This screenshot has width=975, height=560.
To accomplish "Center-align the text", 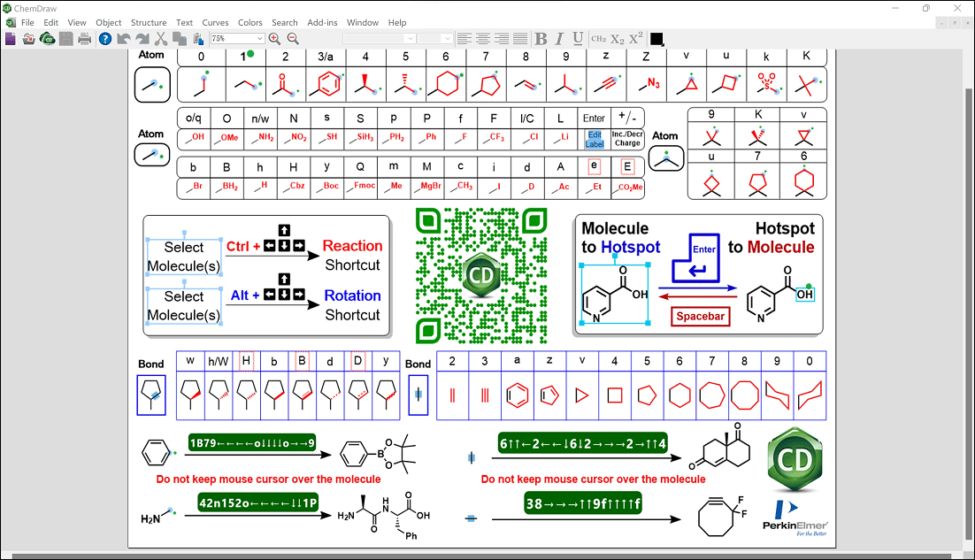I will (482, 39).
